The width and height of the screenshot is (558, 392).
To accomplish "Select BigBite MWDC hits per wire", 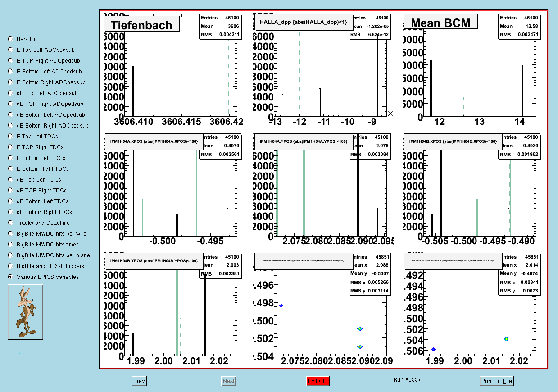I will coord(10,234).
